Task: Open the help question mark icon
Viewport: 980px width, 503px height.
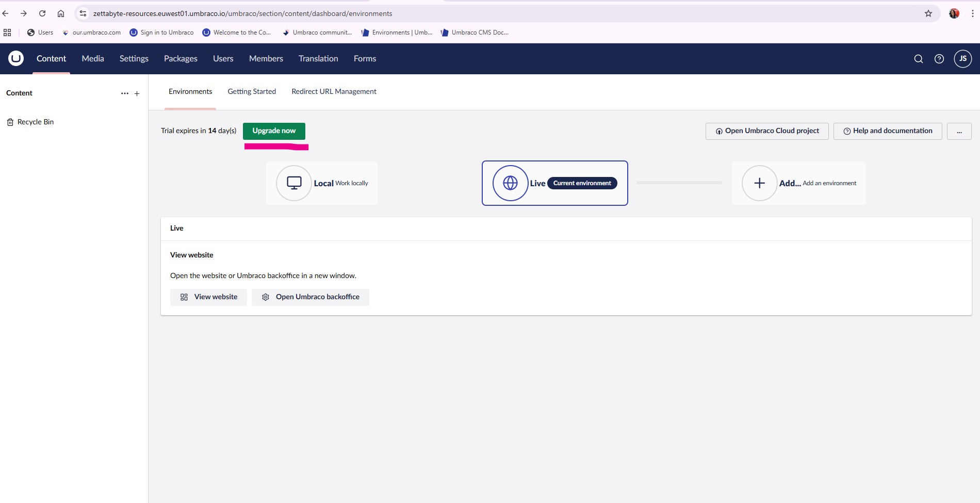Action: click(939, 59)
